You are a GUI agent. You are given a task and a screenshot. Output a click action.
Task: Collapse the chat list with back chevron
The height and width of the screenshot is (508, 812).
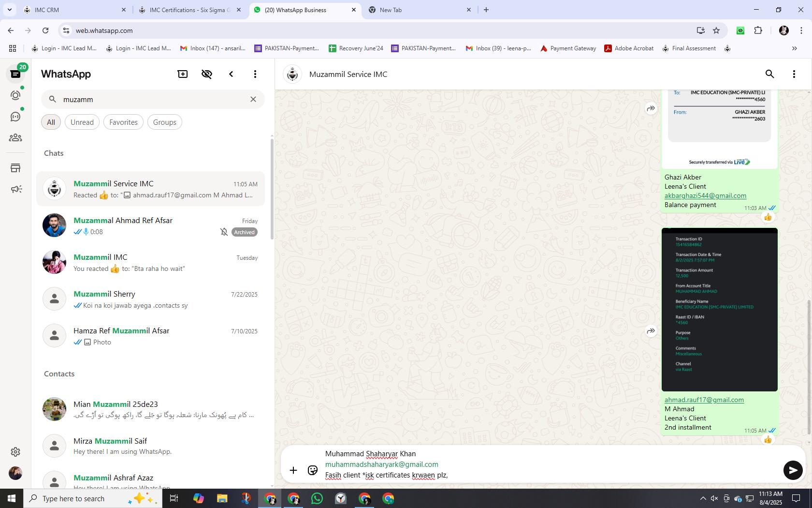click(x=231, y=74)
